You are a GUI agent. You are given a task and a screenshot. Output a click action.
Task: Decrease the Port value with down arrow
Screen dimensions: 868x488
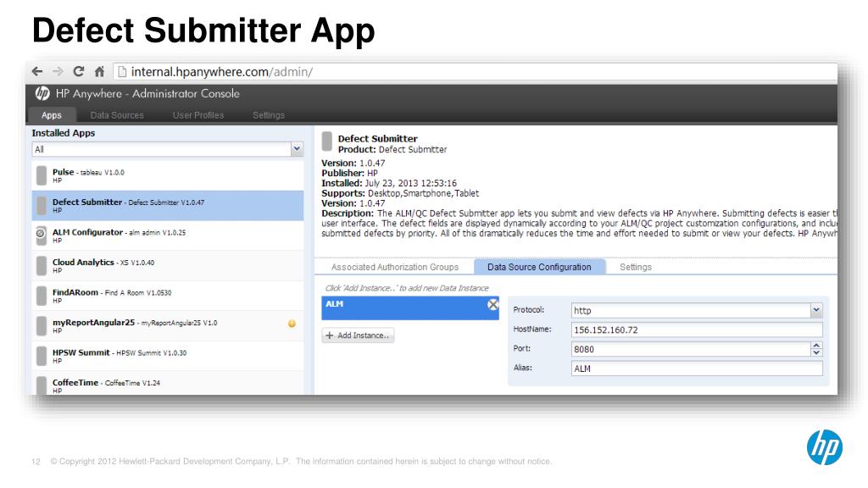coord(816,352)
